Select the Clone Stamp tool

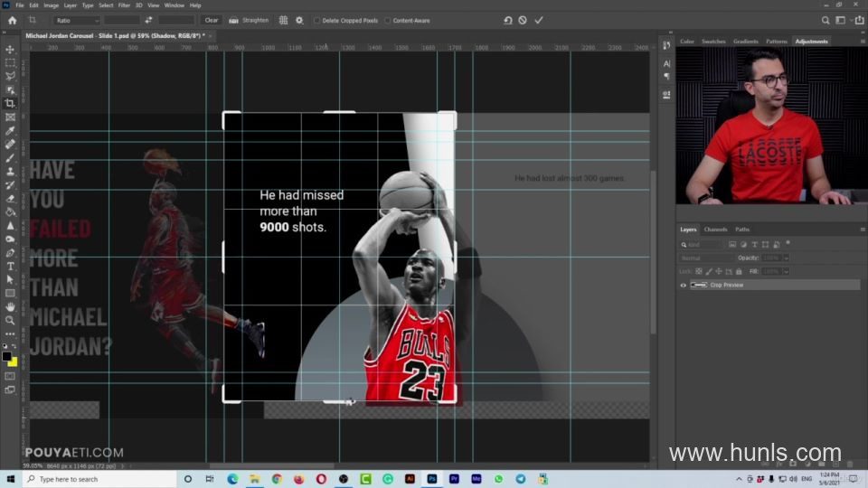pos(10,172)
